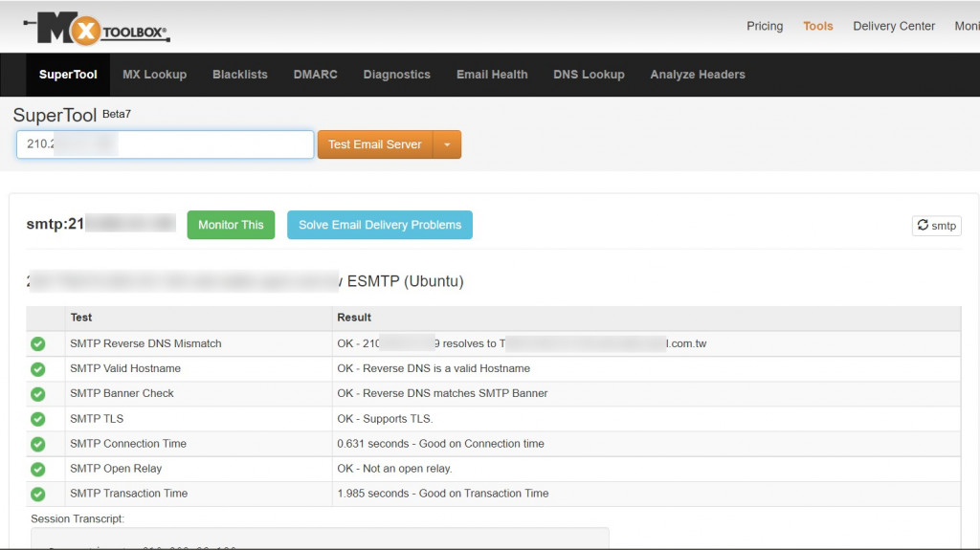Viewport: 980px width, 550px height.
Task: Open dropdown arrow beside Test Email Server
Action: point(447,144)
